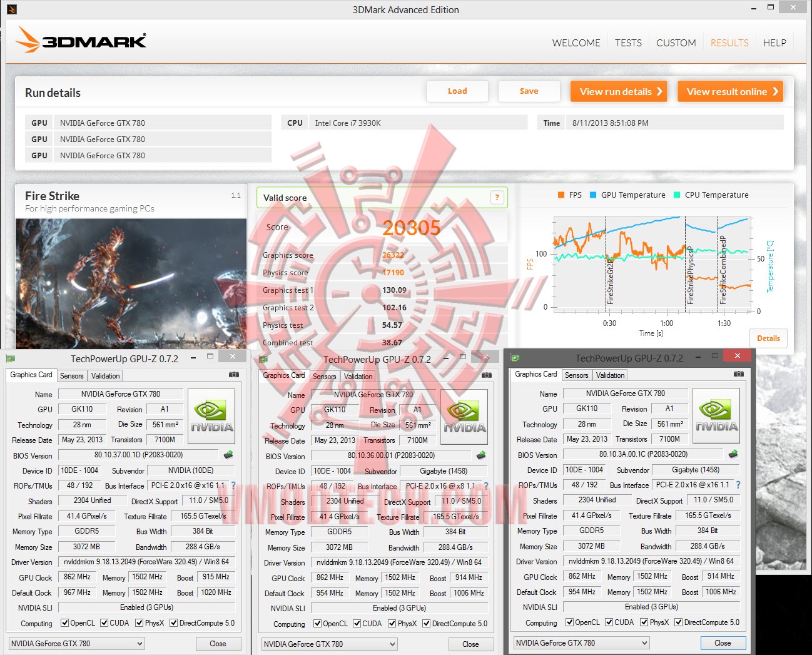The image size is (812, 655).
Task: Click the Graphics score value 26322
Action: click(x=393, y=255)
